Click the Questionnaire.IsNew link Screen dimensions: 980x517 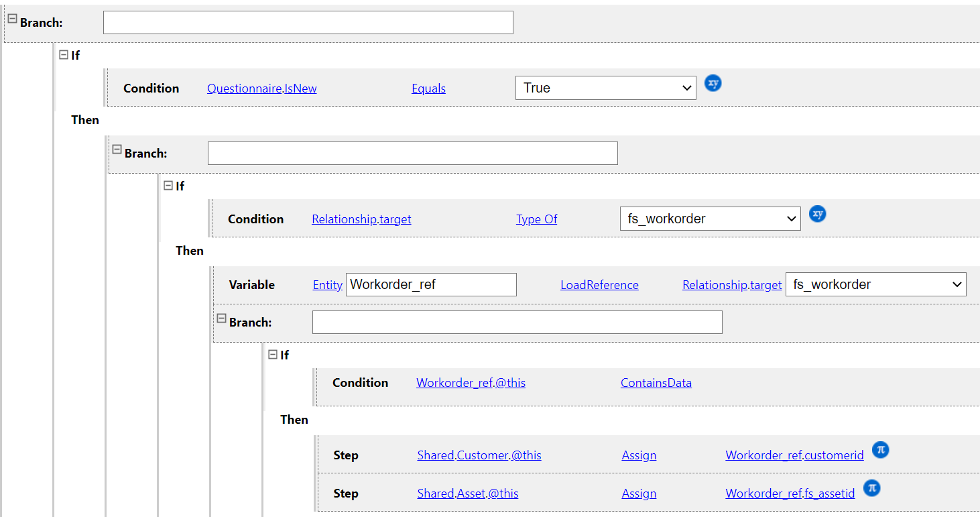pos(261,89)
